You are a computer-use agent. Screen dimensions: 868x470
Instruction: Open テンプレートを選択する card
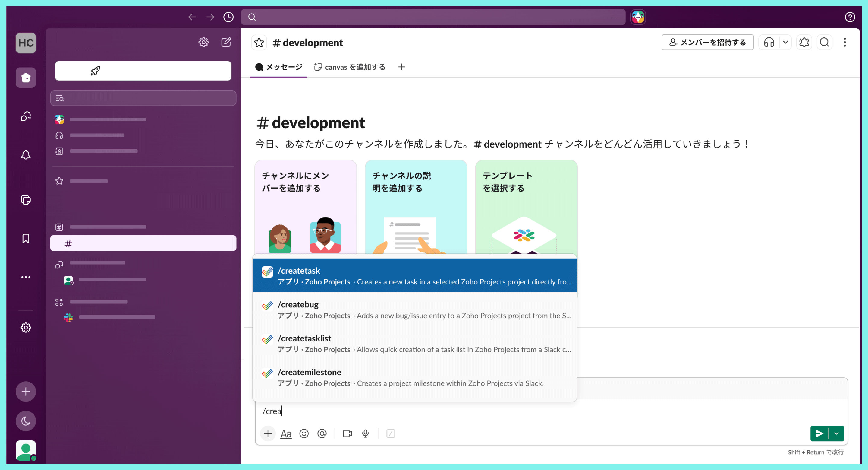tap(526, 207)
